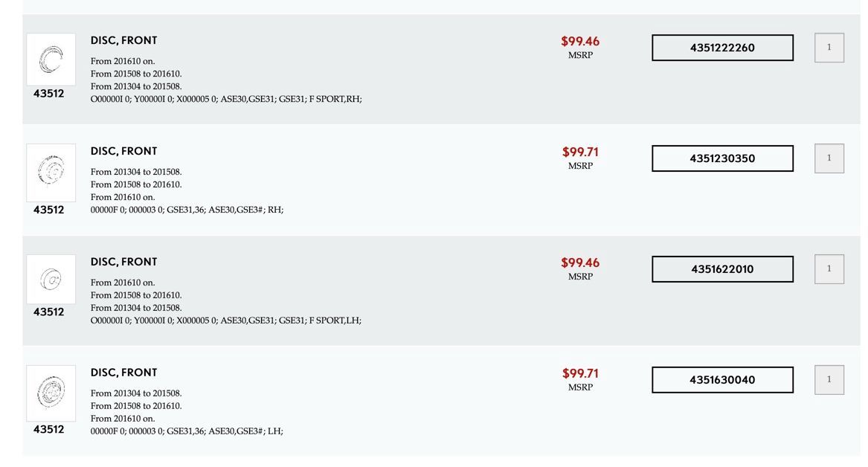The image size is (868, 467).
Task: Click the $99.46 price for part 4351222260
Action: click(x=580, y=42)
